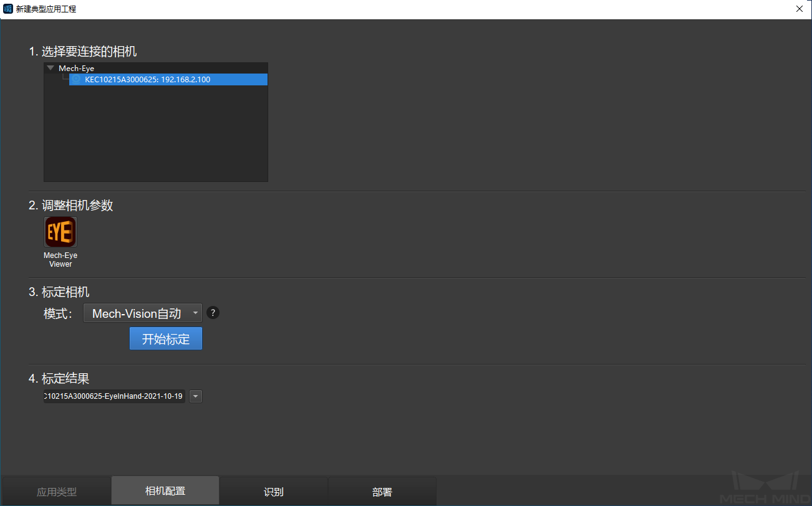Switch to the 相机配置 tab

pos(165,491)
